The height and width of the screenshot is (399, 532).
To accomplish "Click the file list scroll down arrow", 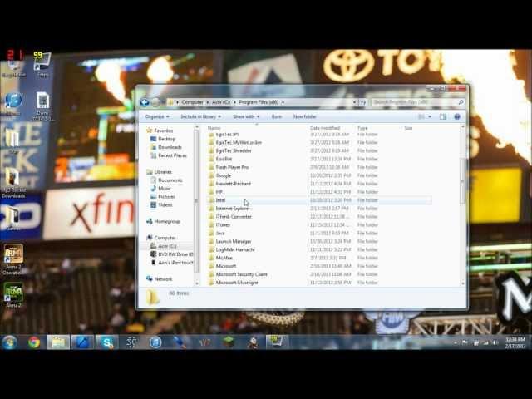I will pyautogui.click(x=463, y=283).
